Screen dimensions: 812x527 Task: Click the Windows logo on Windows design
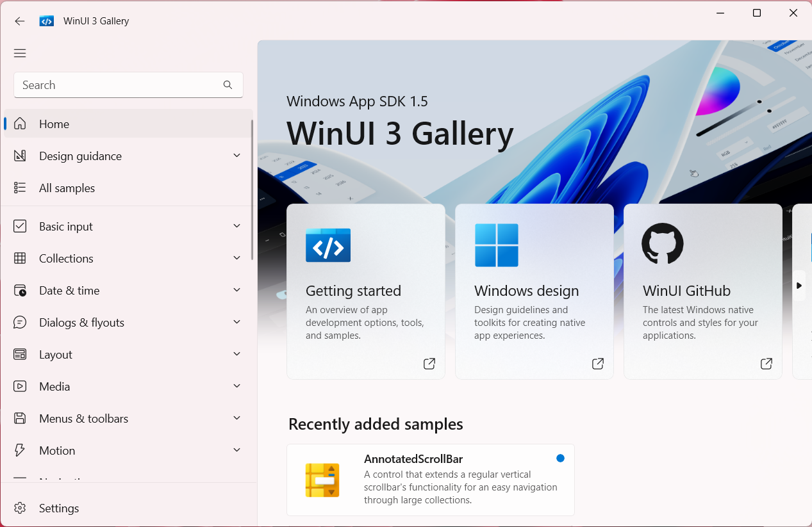(x=496, y=245)
